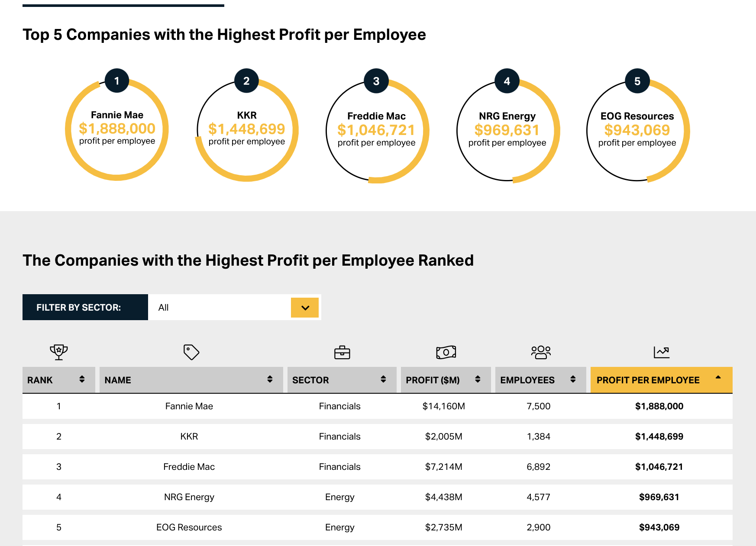Open the 'All' sector filter combo box
The height and width of the screenshot is (546, 756).
[x=234, y=307]
